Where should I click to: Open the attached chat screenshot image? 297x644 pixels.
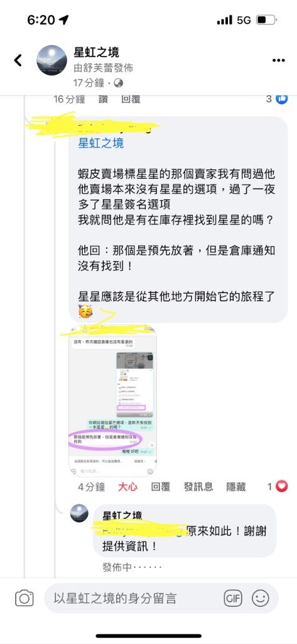pos(112,401)
